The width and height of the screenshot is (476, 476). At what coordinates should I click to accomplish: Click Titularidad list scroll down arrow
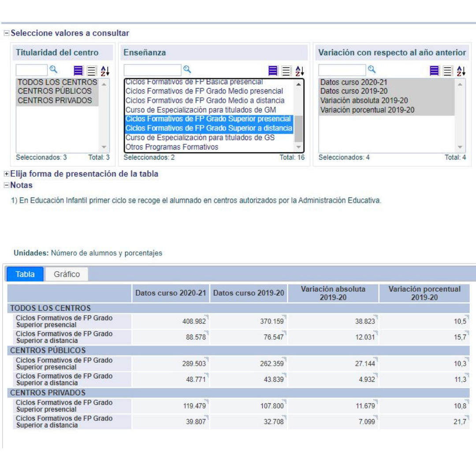[104, 147]
